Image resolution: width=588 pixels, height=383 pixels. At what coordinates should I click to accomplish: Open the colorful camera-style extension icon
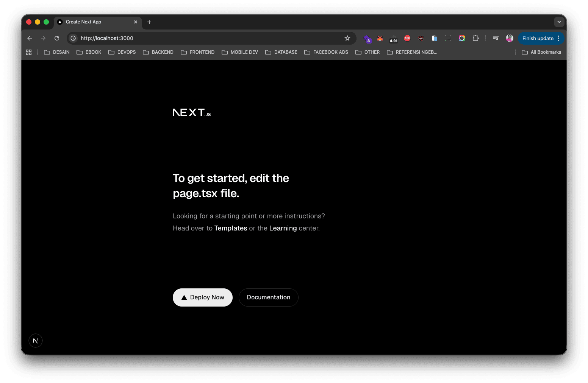click(461, 38)
